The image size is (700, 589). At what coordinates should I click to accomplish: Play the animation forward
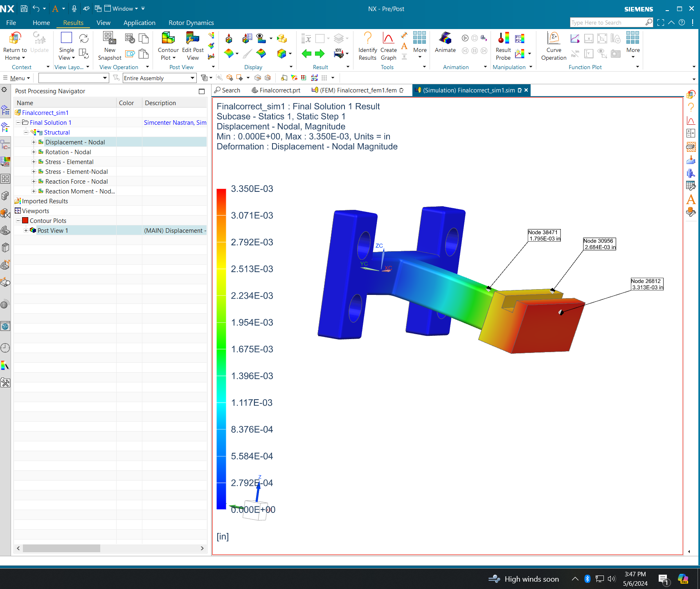point(465,38)
